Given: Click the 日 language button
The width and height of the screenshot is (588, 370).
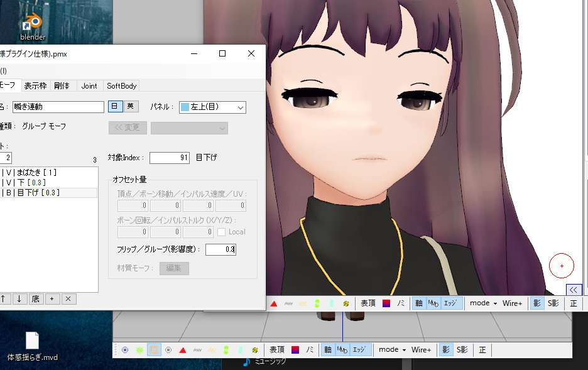Looking at the screenshot, I should (x=115, y=106).
